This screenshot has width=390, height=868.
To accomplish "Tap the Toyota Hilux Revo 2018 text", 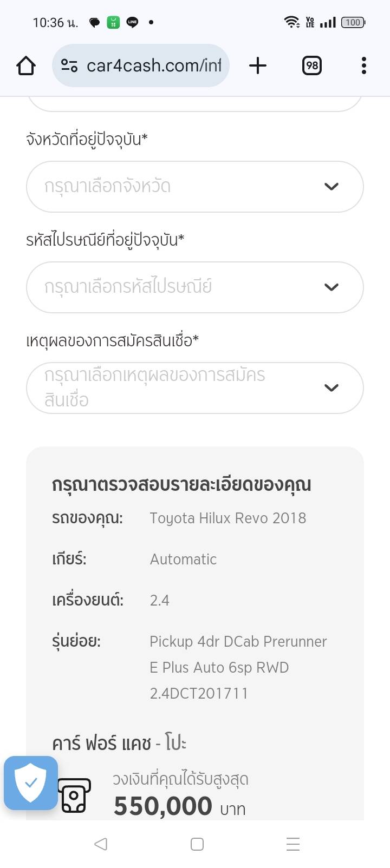I will tap(227, 518).
